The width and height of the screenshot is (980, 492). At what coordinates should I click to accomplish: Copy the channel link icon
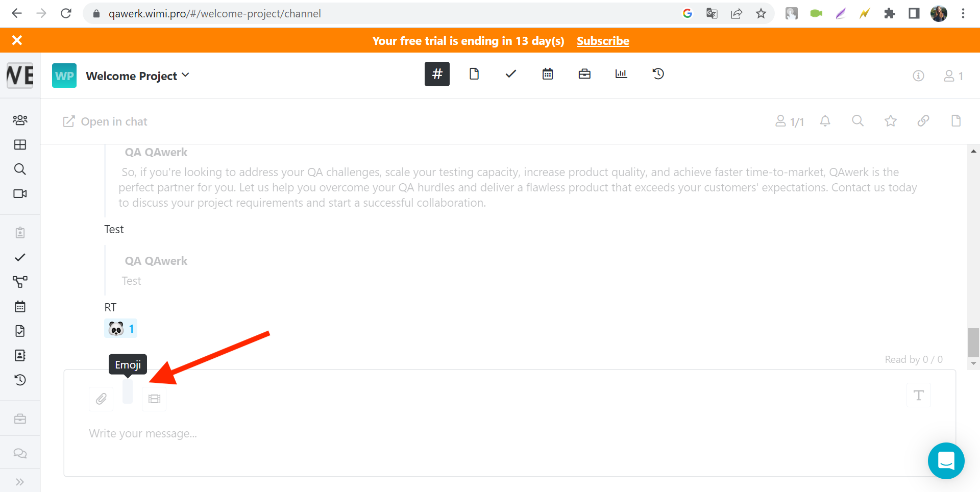click(x=923, y=121)
